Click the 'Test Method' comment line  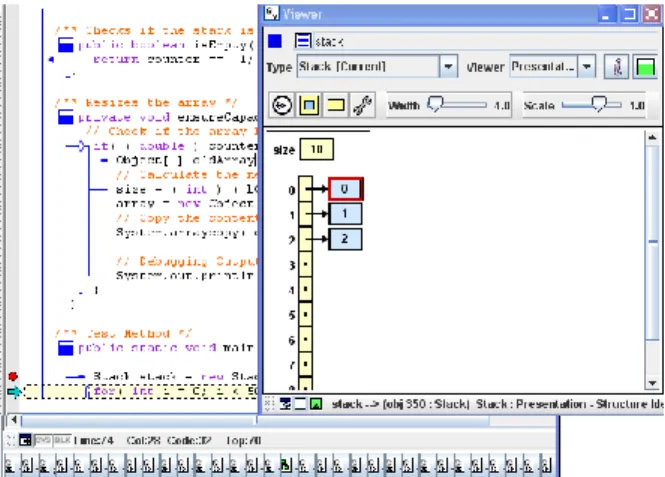(124, 333)
